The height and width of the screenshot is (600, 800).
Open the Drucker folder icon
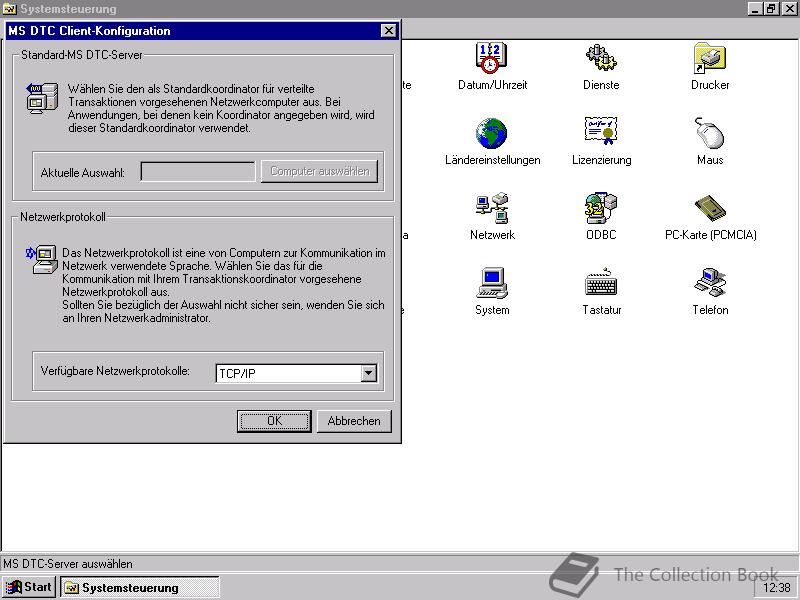(x=710, y=58)
